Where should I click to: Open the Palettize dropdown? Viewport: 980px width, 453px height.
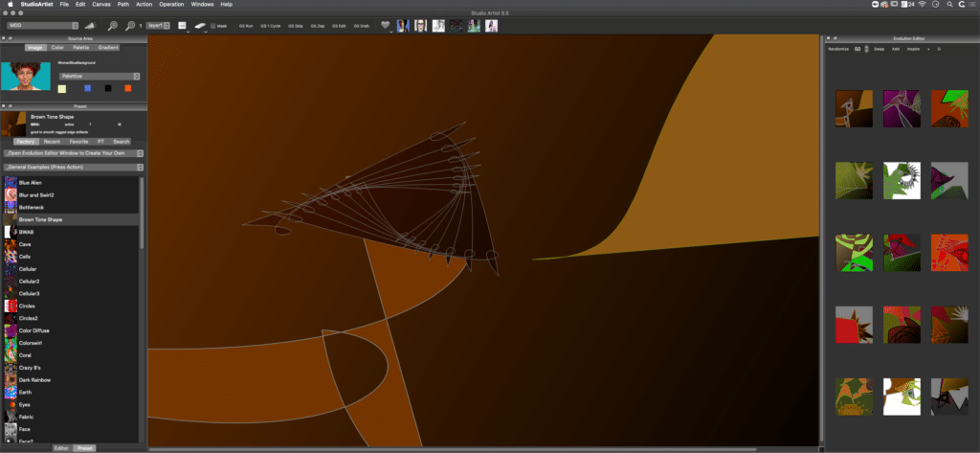(100, 76)
